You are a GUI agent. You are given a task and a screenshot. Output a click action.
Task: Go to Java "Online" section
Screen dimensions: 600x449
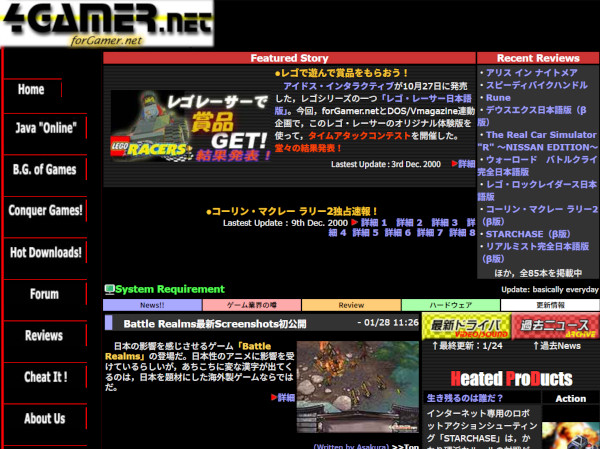[x=46, y=128]
